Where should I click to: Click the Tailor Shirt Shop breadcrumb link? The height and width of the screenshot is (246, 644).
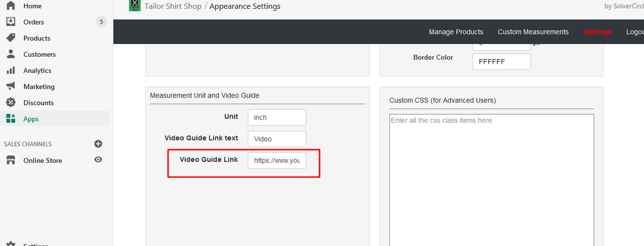173,6
